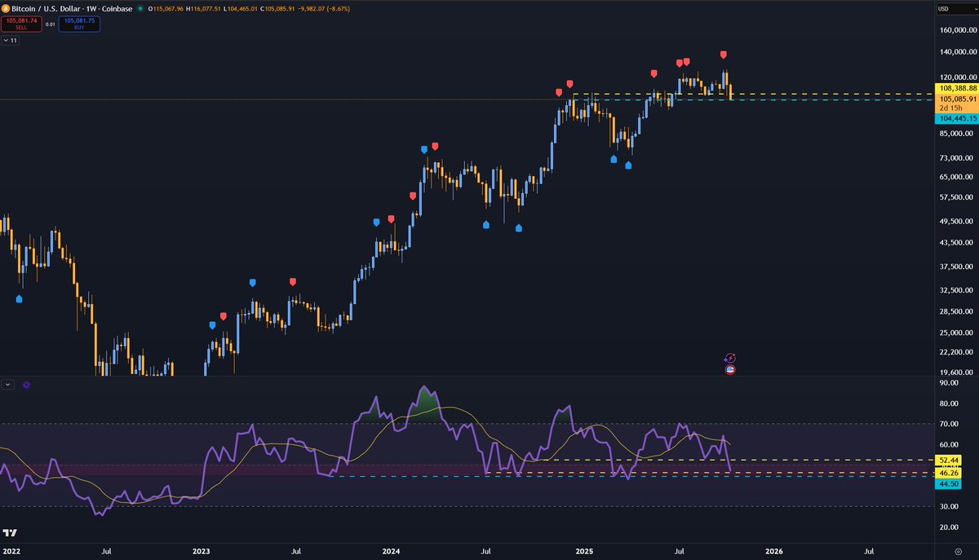This screenshot has width=979, height=560.
Task: Click the 2024 label on time axis
Action: click(392, 551)
